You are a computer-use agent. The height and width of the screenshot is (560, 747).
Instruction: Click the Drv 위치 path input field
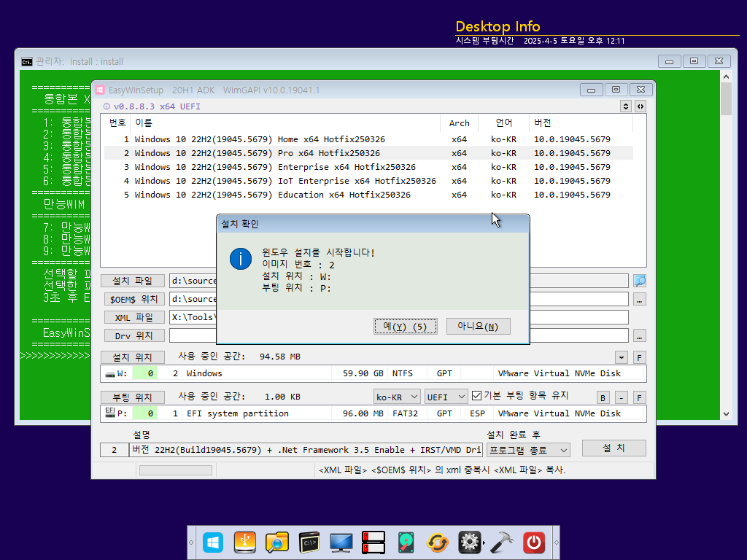click(x=399, y=335)
